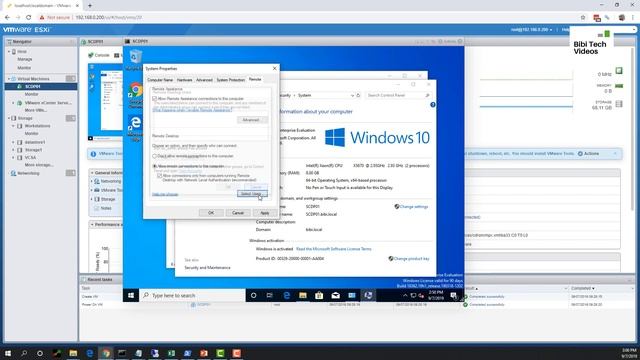Image resolution: width=640 pixels, height=360 pixels.
Task: Click the help icon in System window
Action: point(433,105)
